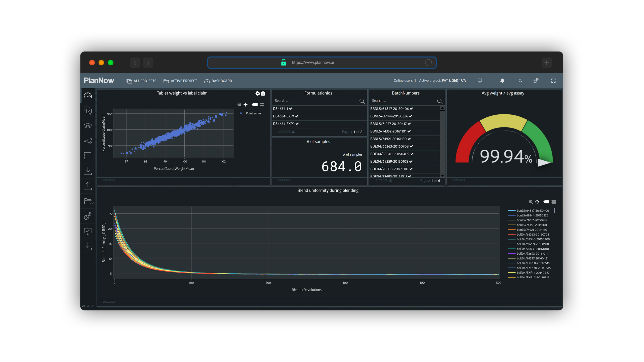Open the presentation chart sidebar icon

(88, 231)
